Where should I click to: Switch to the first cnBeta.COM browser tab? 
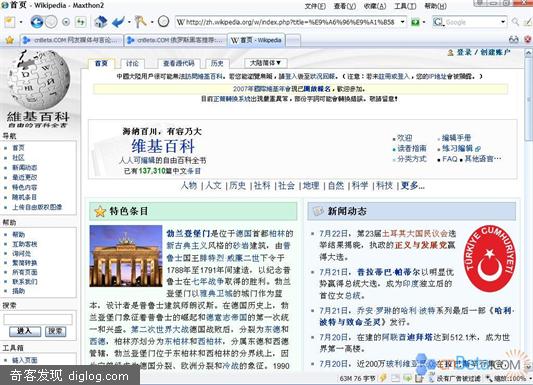point(72,40)
